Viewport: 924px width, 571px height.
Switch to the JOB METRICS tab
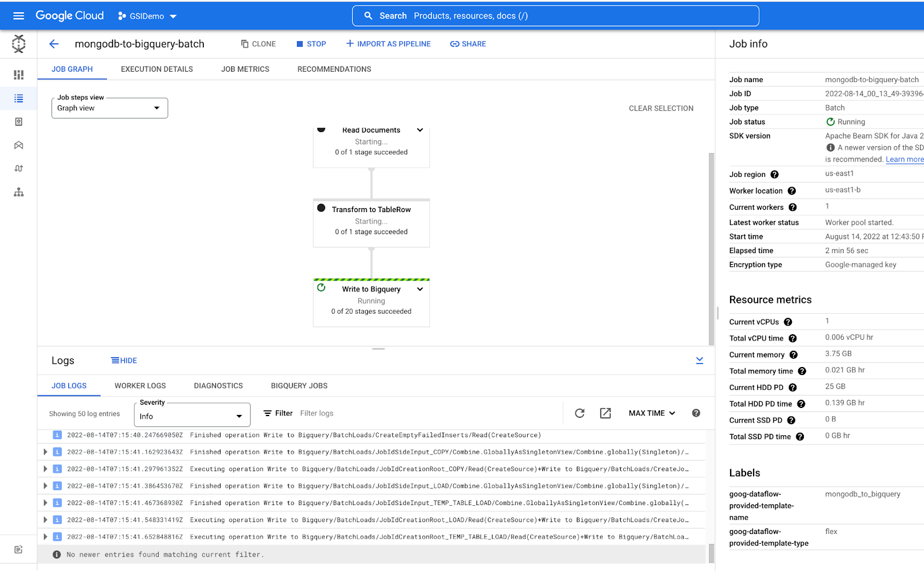pyautogui.click(x=245, y=69)
